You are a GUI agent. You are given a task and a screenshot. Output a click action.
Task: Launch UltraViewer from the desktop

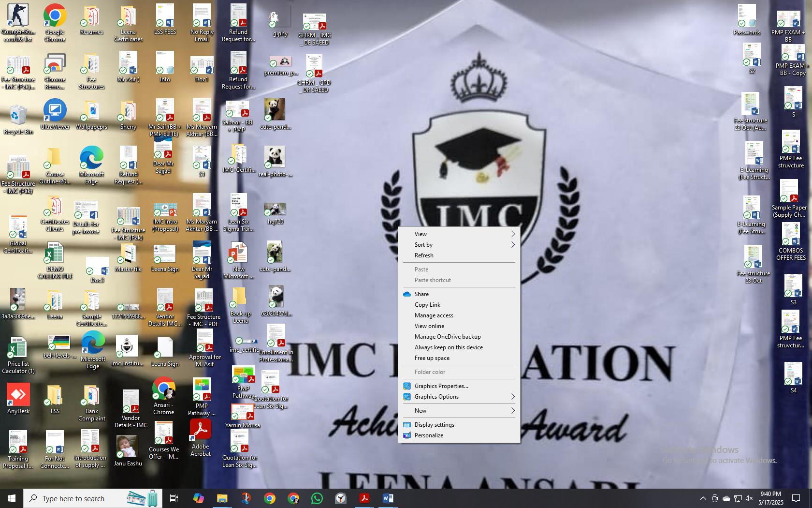tap(55, 114)
